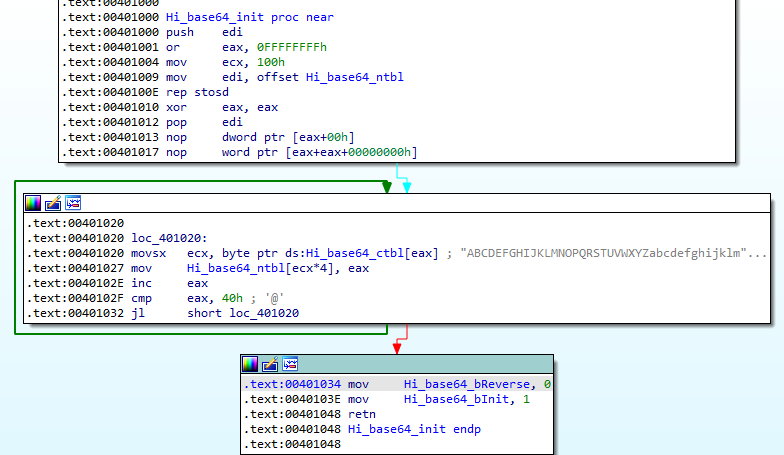Image resolution: width=784 pixels, height=455 pixels.
Task: Follow Hi_base64_bInit variable reference
Action: [x=456, y=399]
